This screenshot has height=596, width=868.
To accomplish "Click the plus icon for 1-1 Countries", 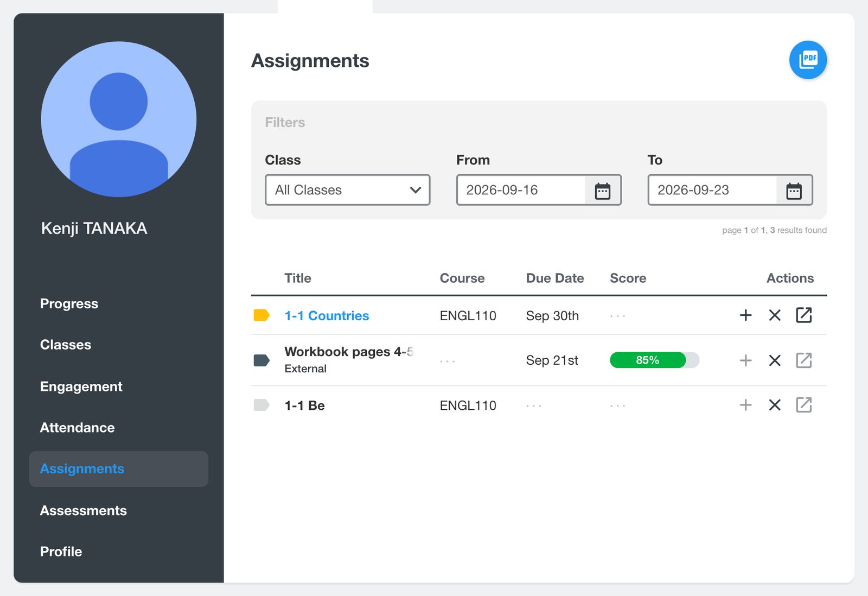I will click(746, 315).
